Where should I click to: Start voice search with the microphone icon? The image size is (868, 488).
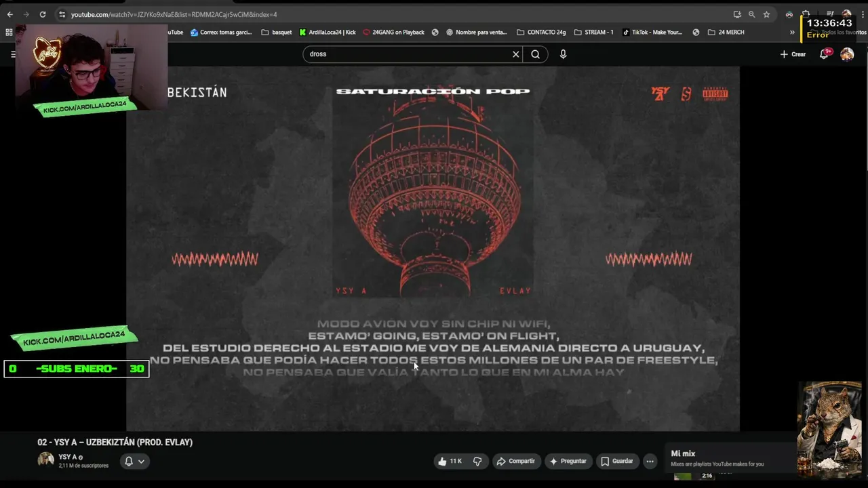pyautogui.click(x=563, y=54)
